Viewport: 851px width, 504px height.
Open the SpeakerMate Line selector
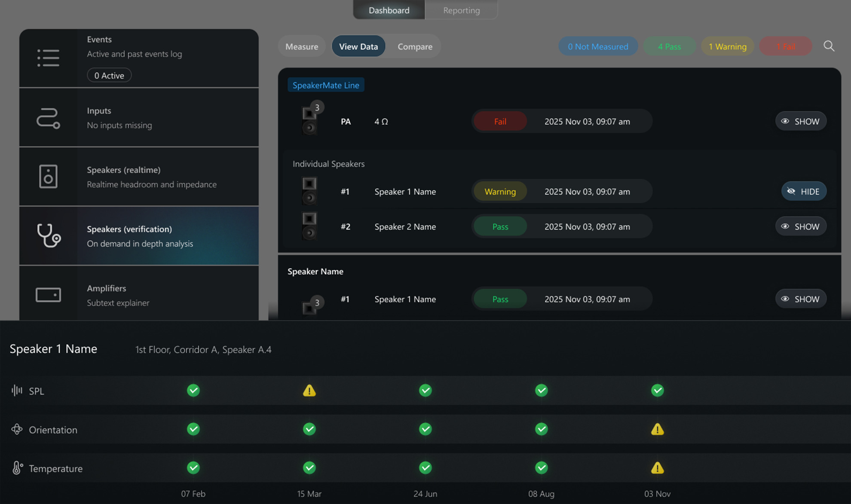click(x=325, y=85)
